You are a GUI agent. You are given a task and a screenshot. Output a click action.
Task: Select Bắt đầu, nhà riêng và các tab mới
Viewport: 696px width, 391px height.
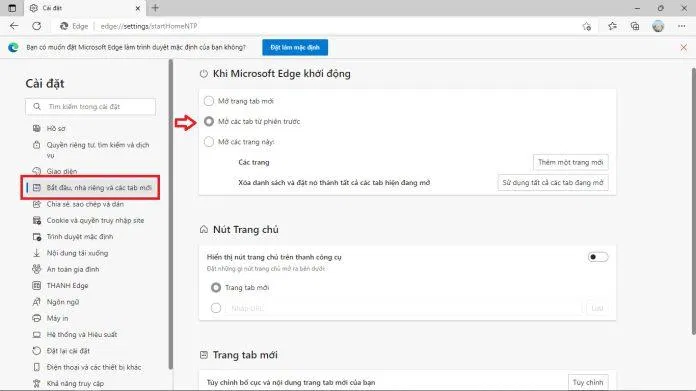(90, 187)
